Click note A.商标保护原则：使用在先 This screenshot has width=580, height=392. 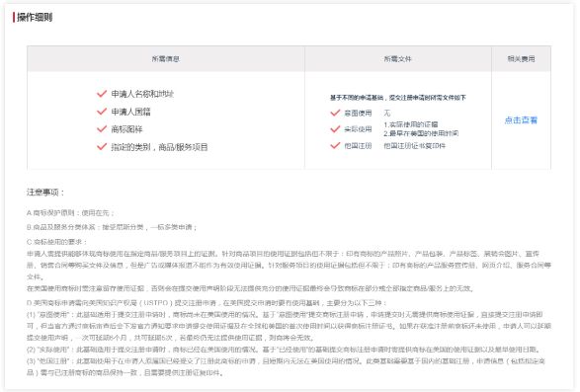[70, 213]
